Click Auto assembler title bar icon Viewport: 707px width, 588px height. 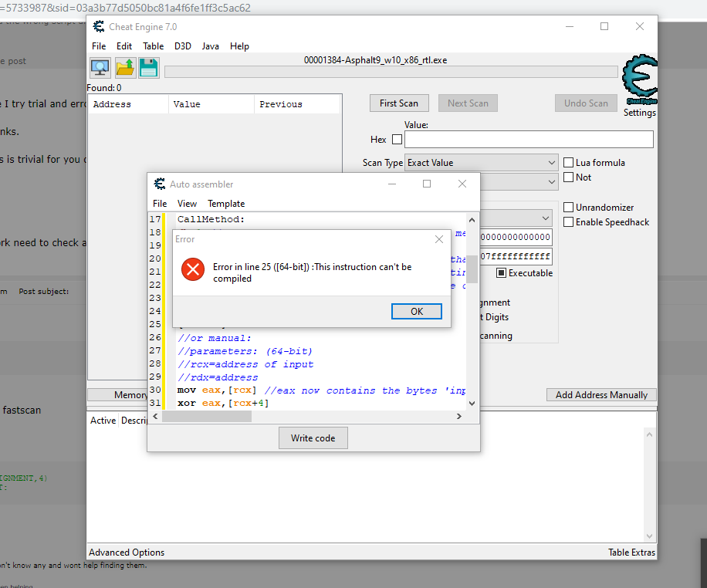coord(160,184)
